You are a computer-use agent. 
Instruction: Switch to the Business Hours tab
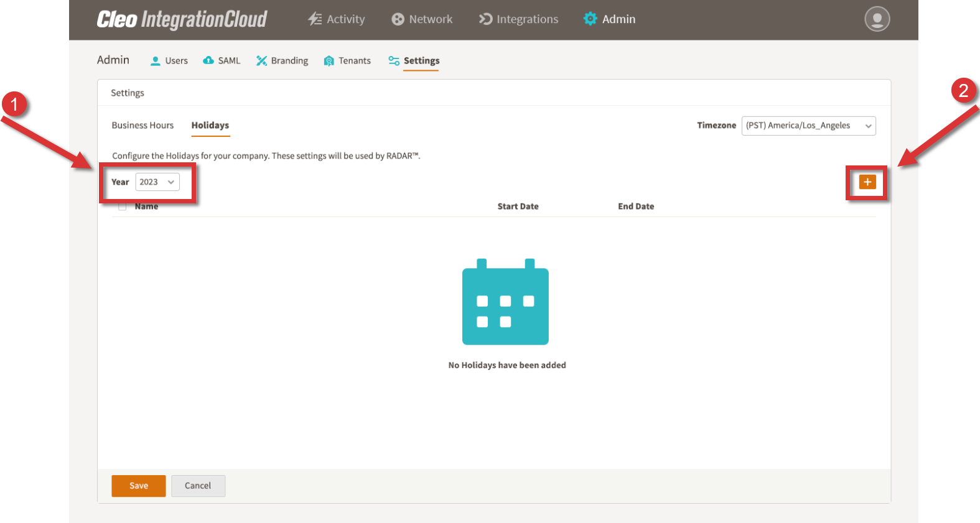(x=142, y=126)
